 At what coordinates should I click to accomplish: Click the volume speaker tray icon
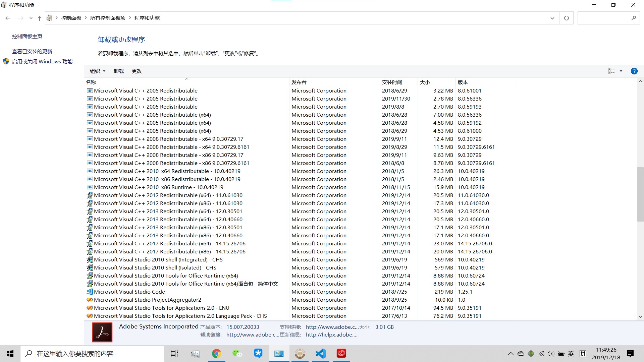tap(551, 354)
